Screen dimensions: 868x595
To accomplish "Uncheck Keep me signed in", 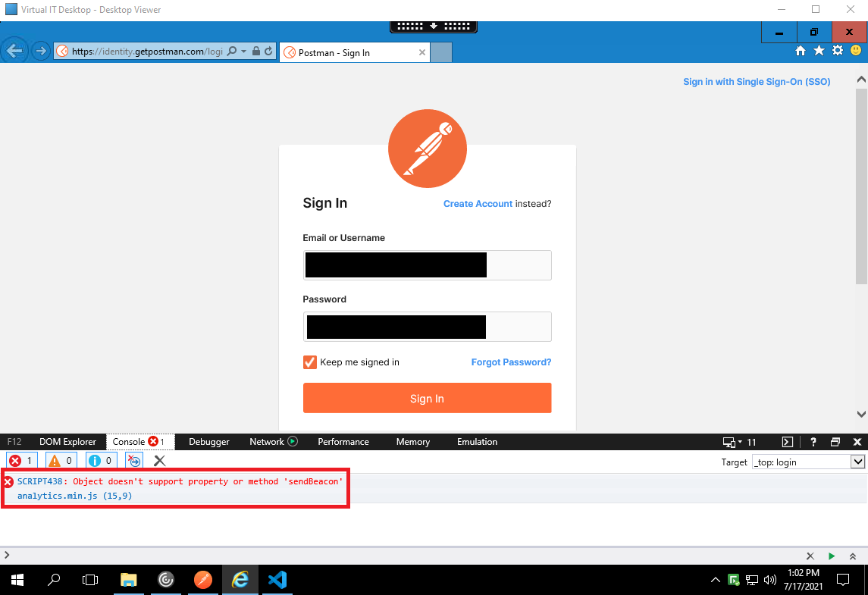I will [x=309, y=362].
